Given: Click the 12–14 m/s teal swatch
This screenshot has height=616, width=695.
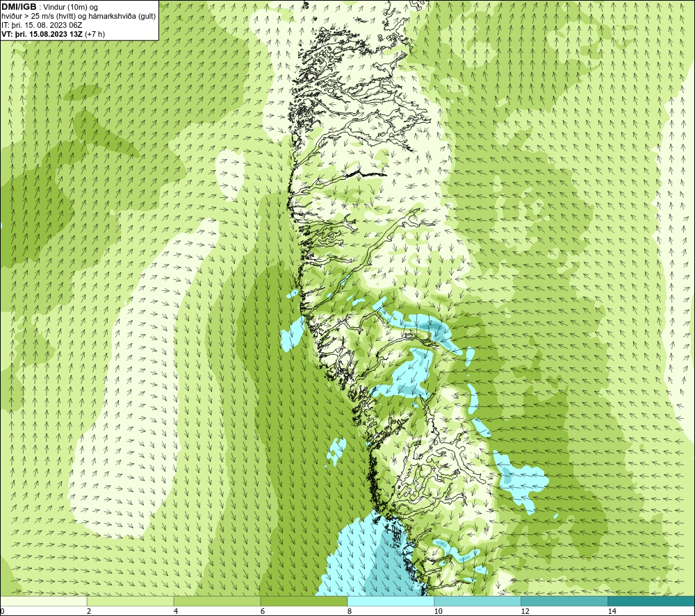Looking at the screenshot, I should click(564, 601).
